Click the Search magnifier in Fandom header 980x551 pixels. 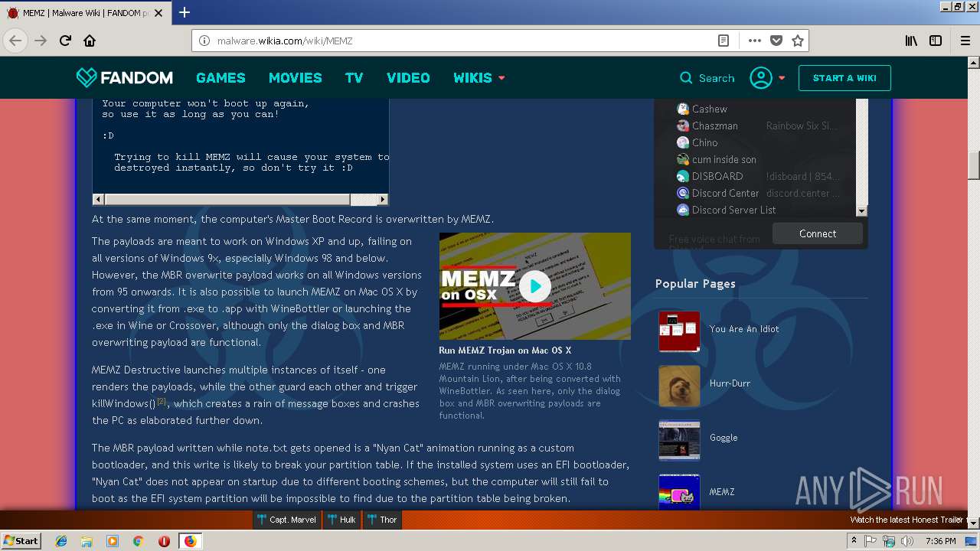pos(686,77)
